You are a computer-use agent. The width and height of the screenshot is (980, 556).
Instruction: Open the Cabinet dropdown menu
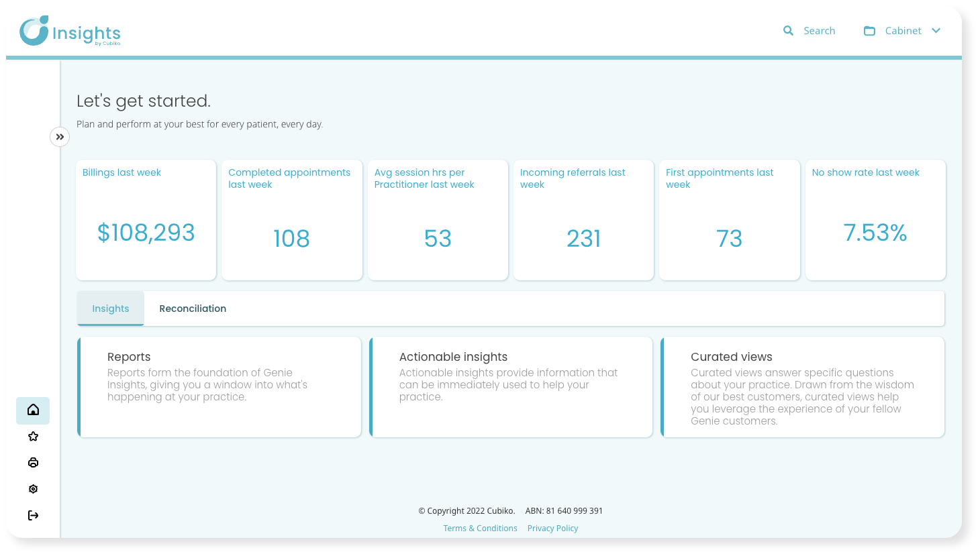pos(937,30)
